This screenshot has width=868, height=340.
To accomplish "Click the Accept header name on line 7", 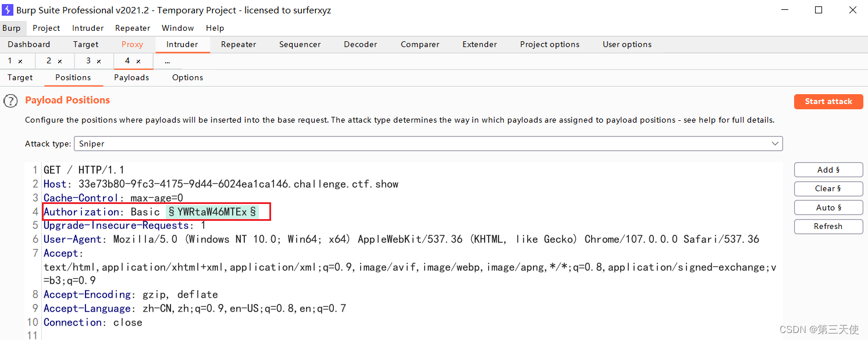I will click(x=62, y=253).
